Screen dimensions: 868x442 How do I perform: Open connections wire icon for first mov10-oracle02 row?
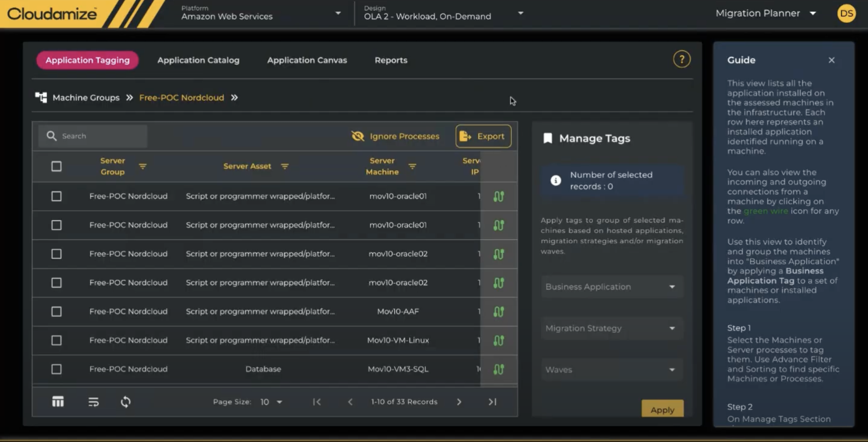(499, 254)
